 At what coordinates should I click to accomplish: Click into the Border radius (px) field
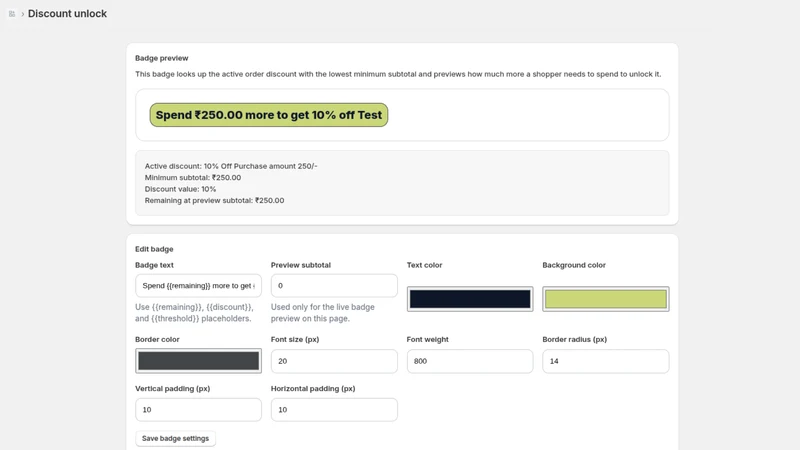tap(606, 361)
